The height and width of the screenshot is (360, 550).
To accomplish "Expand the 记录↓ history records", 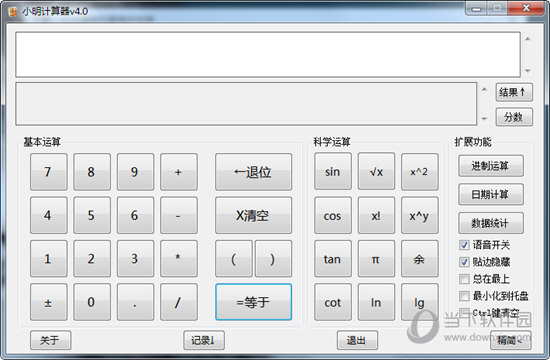I will [x=204, y=340].
